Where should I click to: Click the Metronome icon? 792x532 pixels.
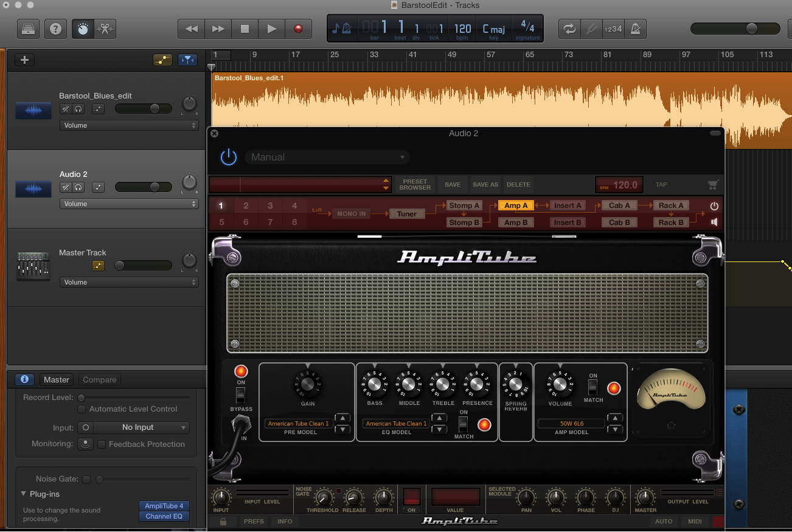click(x=635, y=29)
